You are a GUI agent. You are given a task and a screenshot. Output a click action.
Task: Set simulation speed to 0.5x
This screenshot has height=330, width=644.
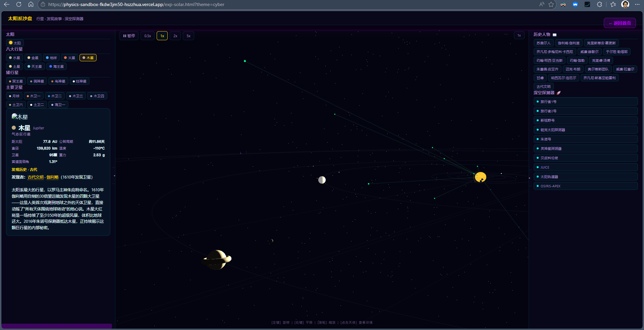pyautogui.click(x=148, y=36)
